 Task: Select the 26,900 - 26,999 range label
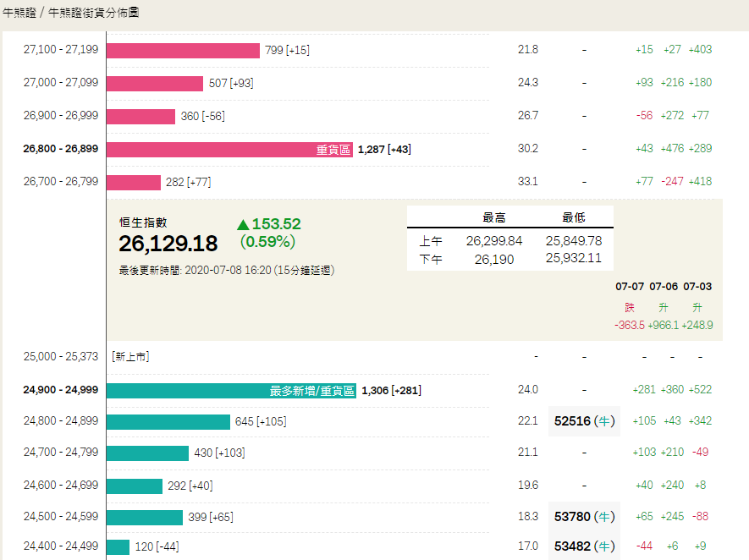click(x=61, y=115)
